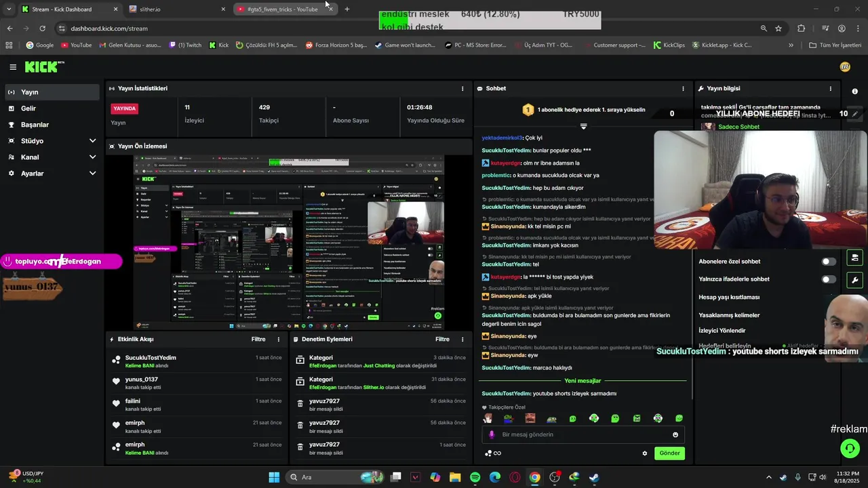Open Yayın bilgisi panel three-dot menu
This screenshot has height=488, width=868.
pyautogui.click(x=830, y=89)
